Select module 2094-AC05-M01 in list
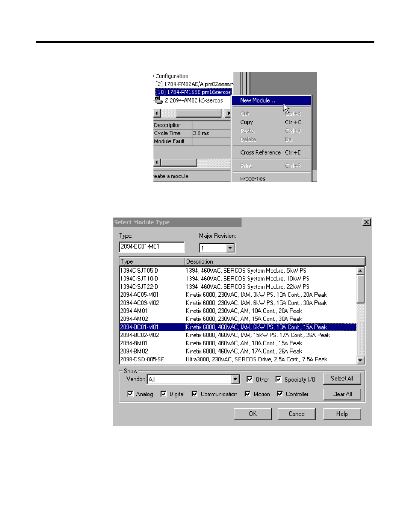Screen dimensions: 411x532 (238, 295)
